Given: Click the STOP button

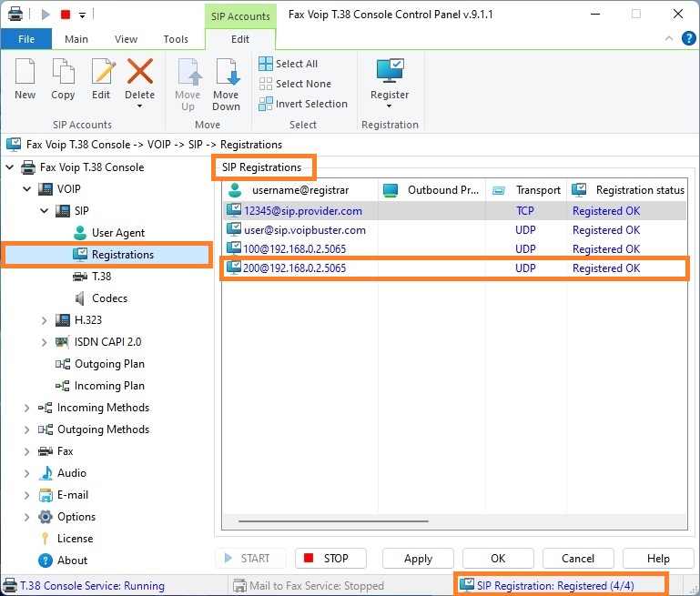Looking at the screenshot, I should coord(330,559).
